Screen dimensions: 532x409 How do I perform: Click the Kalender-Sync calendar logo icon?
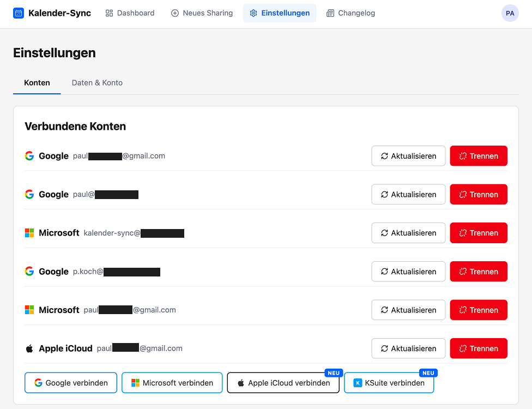[18, 13]
